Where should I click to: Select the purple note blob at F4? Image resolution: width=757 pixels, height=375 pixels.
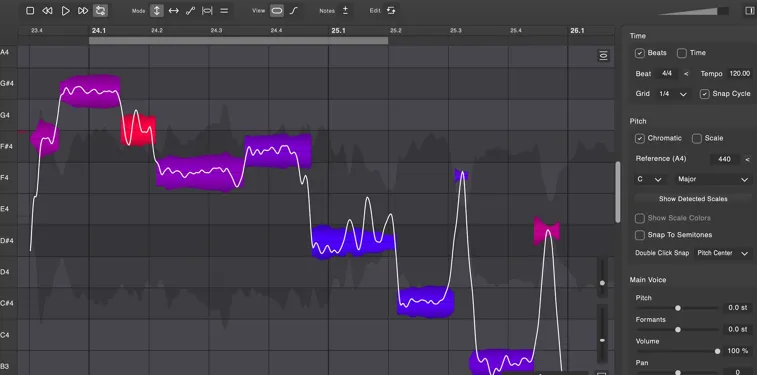tap(200, 172)
